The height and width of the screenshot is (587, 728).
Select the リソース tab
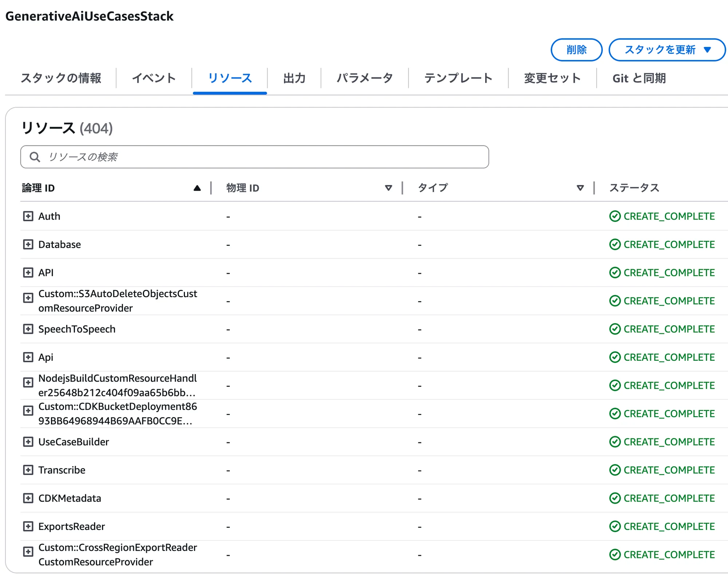[x=230, y=78]
